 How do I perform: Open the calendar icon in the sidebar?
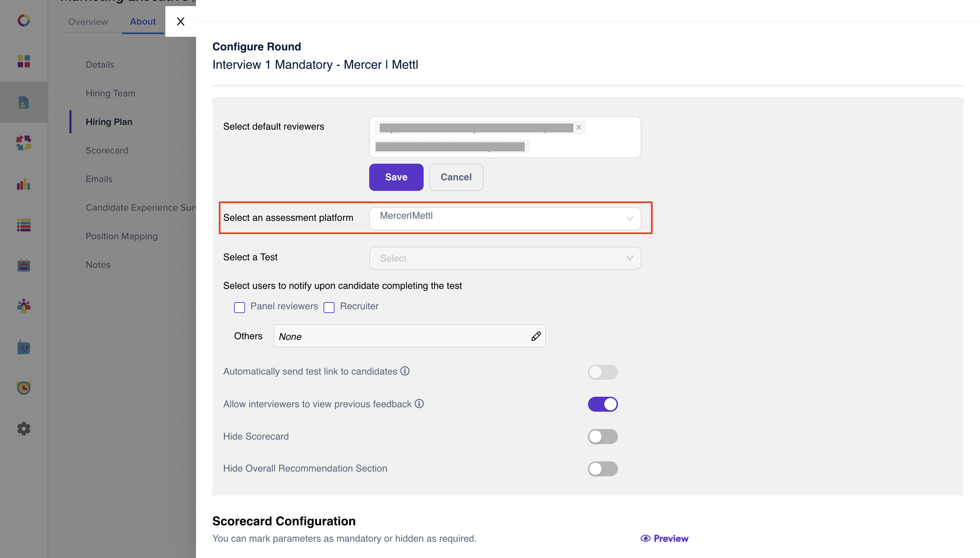[23, 265]
